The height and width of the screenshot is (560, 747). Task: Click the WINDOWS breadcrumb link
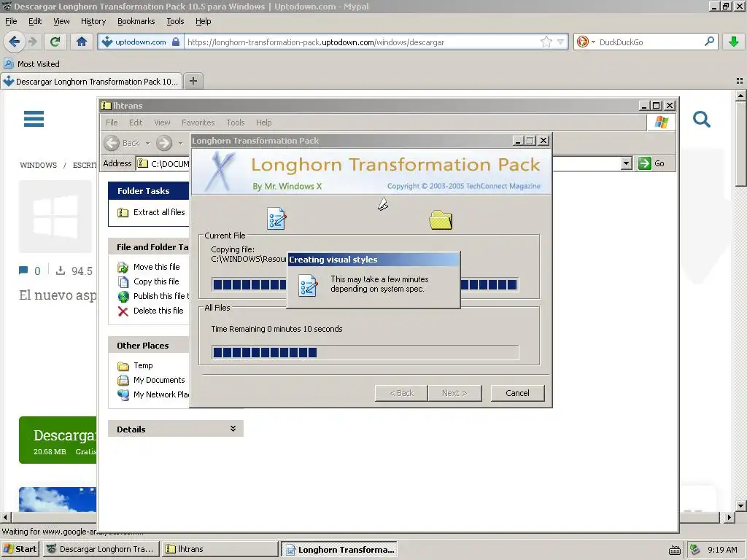38,166
